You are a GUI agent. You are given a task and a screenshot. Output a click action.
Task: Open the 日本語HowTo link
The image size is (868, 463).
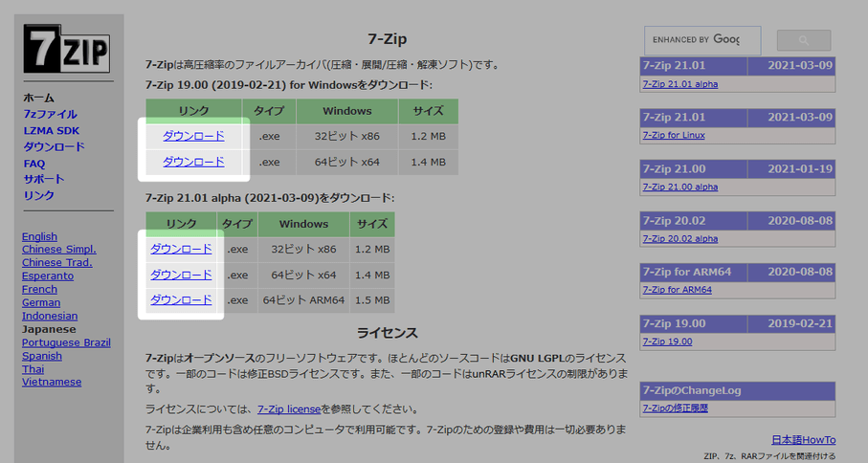coord(804,440)
